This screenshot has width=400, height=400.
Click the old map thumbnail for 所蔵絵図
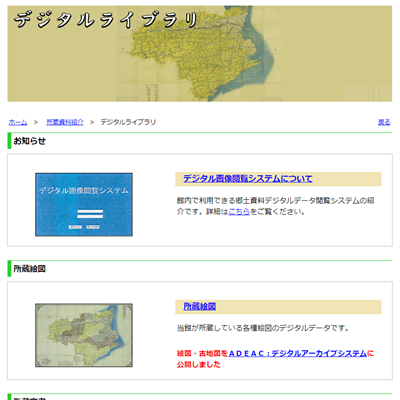(x=84, y=335)
